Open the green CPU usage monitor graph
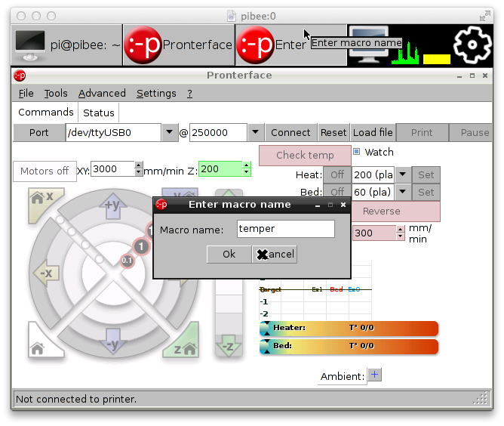This screenshot has width=504, height=426. tap(405, 53)
